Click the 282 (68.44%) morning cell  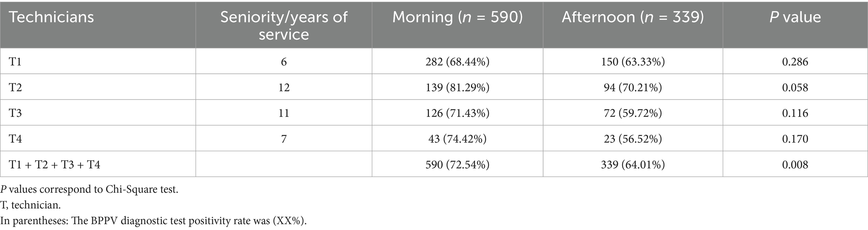pos(457,62)
